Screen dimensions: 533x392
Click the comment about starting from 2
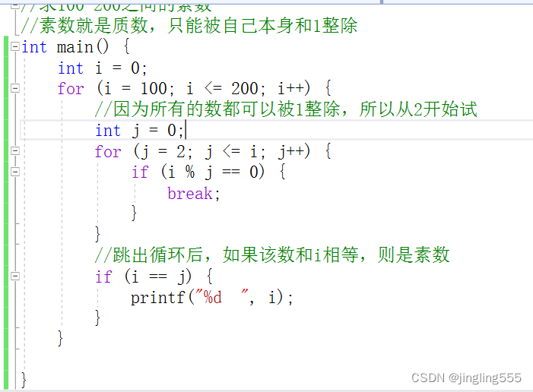(286, 109)
